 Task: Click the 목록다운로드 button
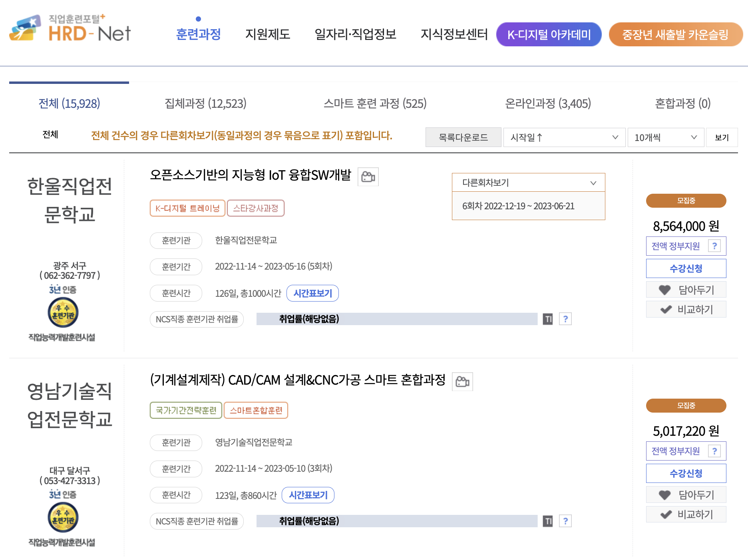[x=463, y=137]
